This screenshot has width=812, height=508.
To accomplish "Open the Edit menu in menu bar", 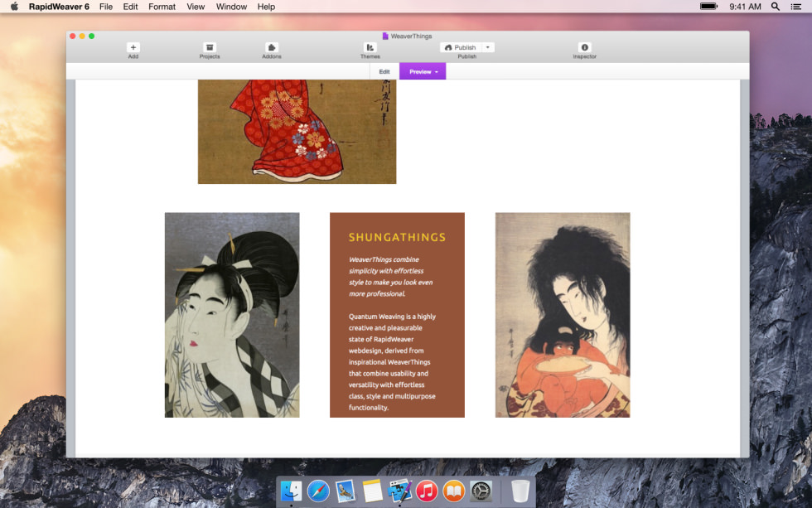I will 131,6.
